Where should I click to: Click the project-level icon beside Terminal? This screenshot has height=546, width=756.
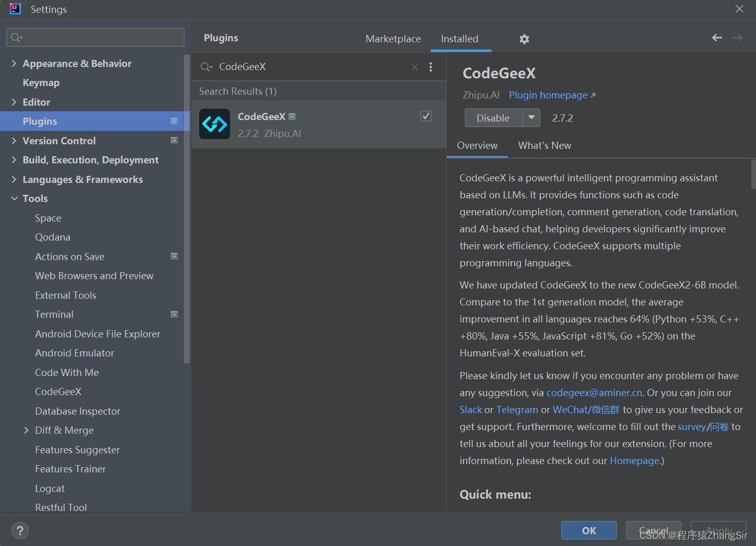(x=174, y=314)
